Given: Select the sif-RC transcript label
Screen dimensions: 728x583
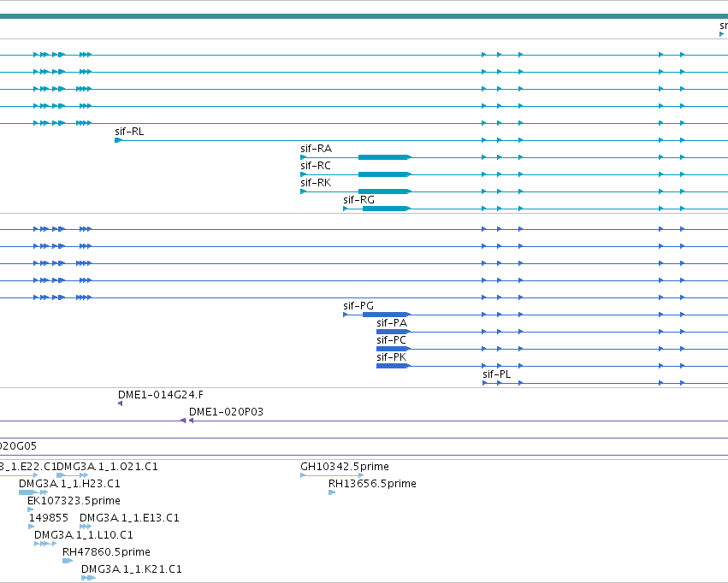Looking at the screenshot, I should 316,166.
